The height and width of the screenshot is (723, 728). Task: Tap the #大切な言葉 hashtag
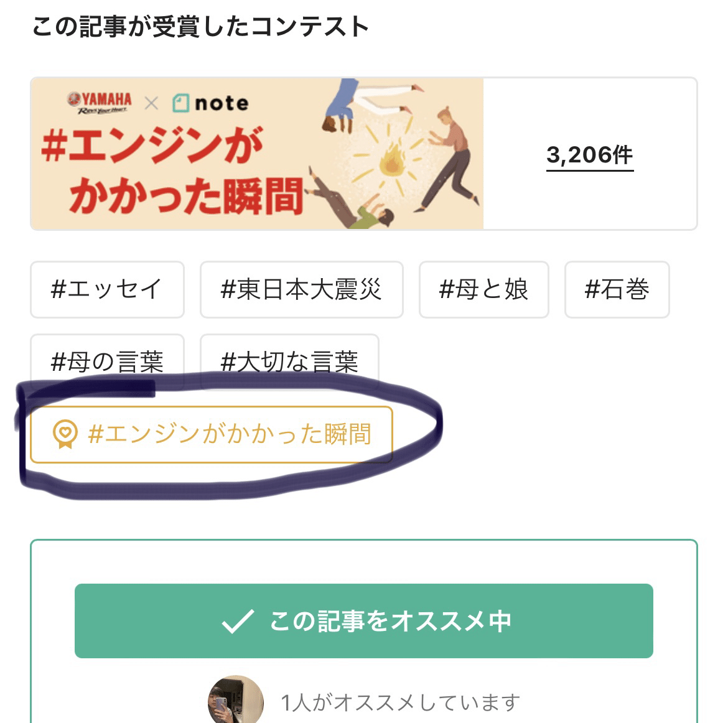click(289, 359)
